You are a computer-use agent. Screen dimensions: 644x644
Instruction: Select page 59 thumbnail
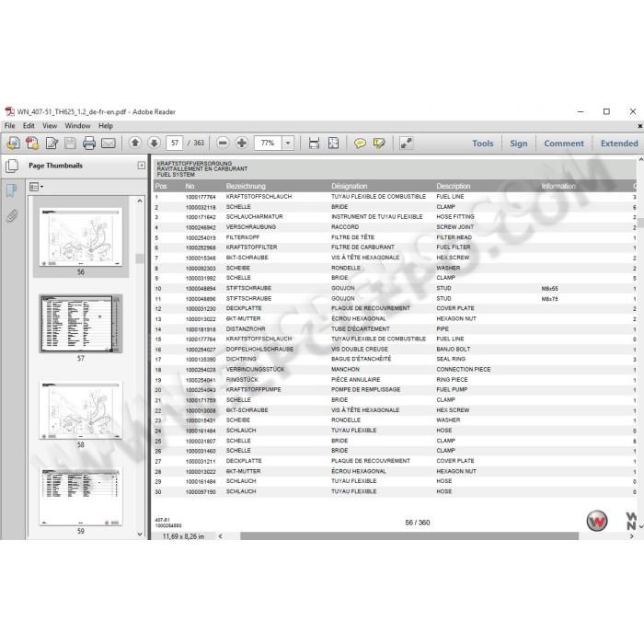81,497
